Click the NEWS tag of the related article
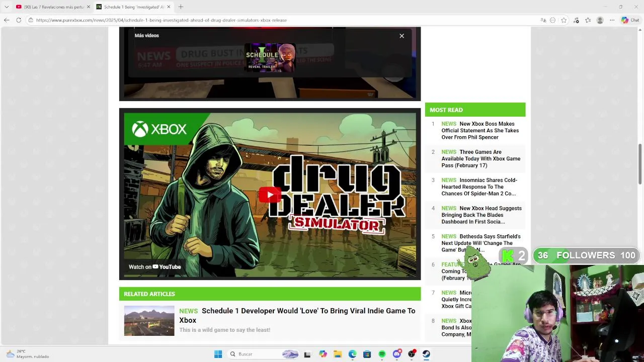This screenshot has height=362, width=644. (188, 311)
